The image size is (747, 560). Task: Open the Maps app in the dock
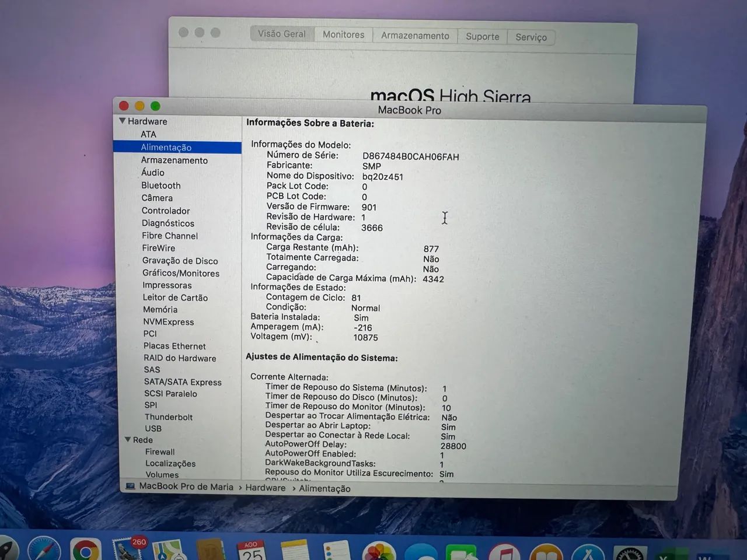tap(169, 551)
